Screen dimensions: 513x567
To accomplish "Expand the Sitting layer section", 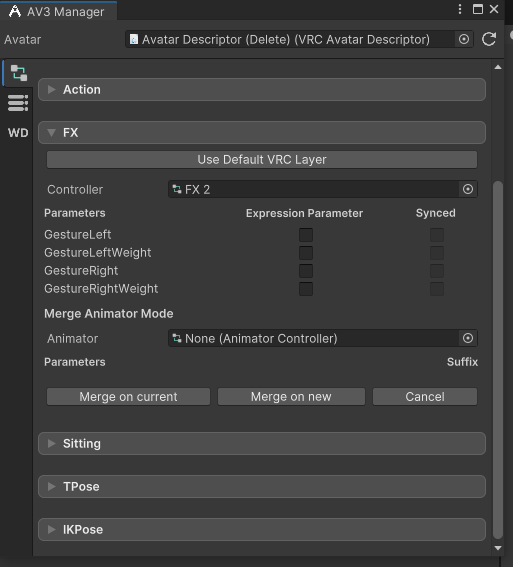I will tap(262, 443).
